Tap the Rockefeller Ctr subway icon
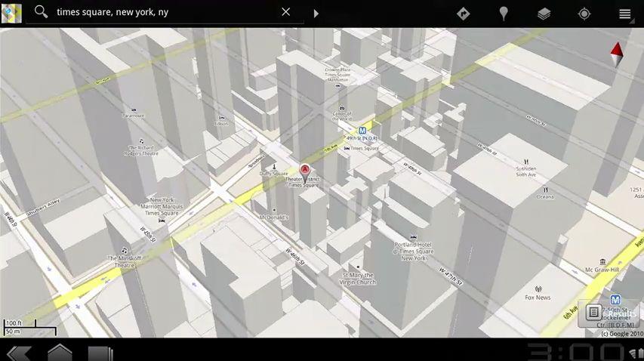 coord(615,300)
